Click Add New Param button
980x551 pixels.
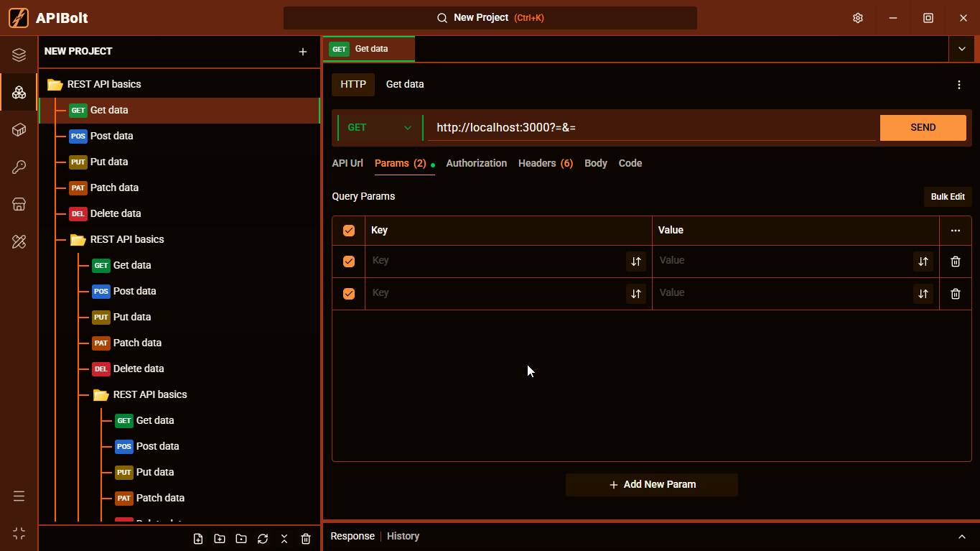coord(652,485)
